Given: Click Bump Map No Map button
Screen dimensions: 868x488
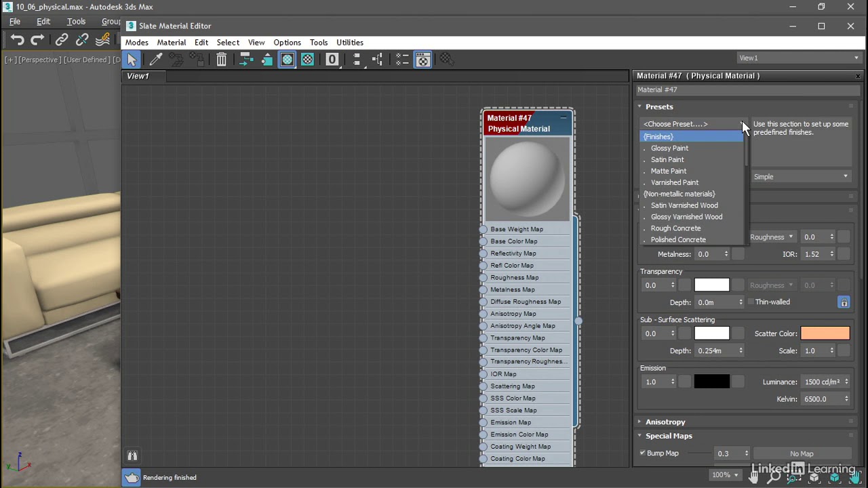Looking at the screenshot, I should click(802, 453).
